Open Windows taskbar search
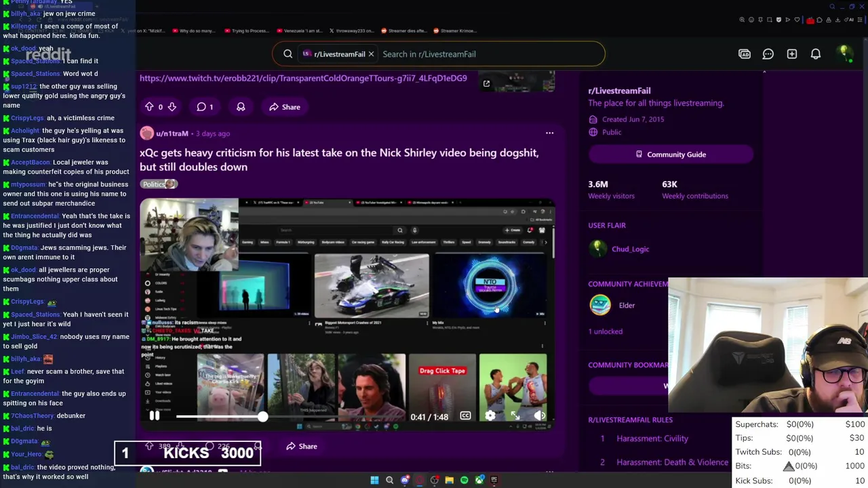The height and width of the screenshot is (488, 868). pos(389,480)
